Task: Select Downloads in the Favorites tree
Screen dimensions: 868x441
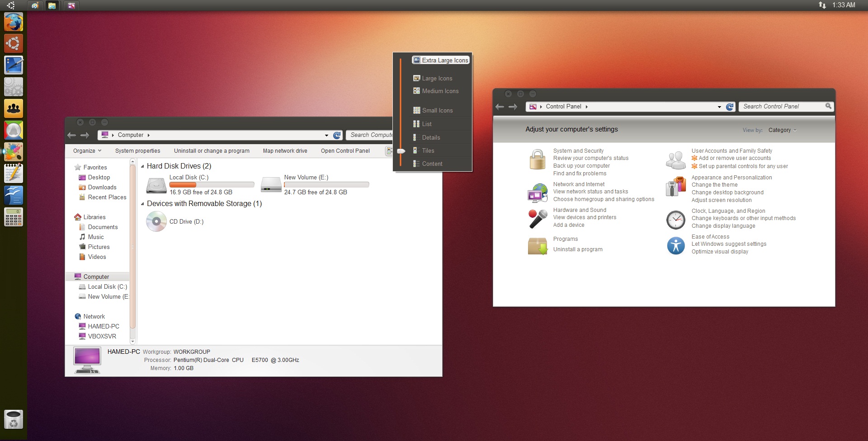Action: tap(102, 188)
